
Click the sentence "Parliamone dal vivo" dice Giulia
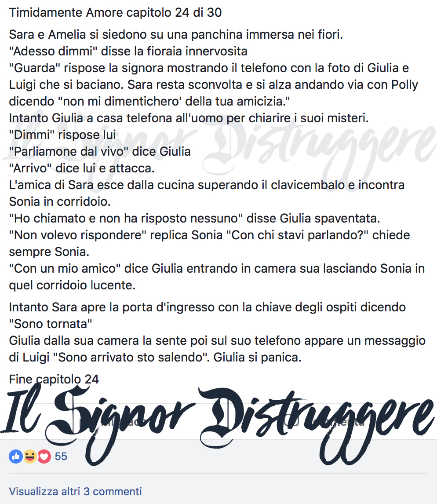[x=100, y=151]
